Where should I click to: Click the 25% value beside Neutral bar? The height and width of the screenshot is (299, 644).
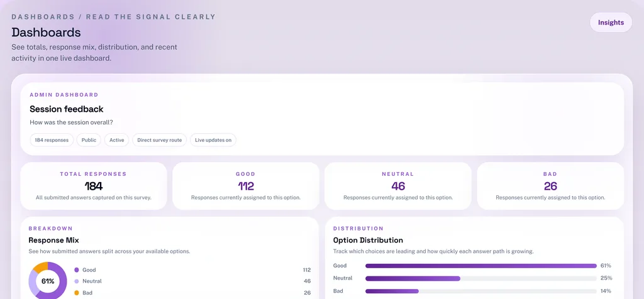point(606,278)
